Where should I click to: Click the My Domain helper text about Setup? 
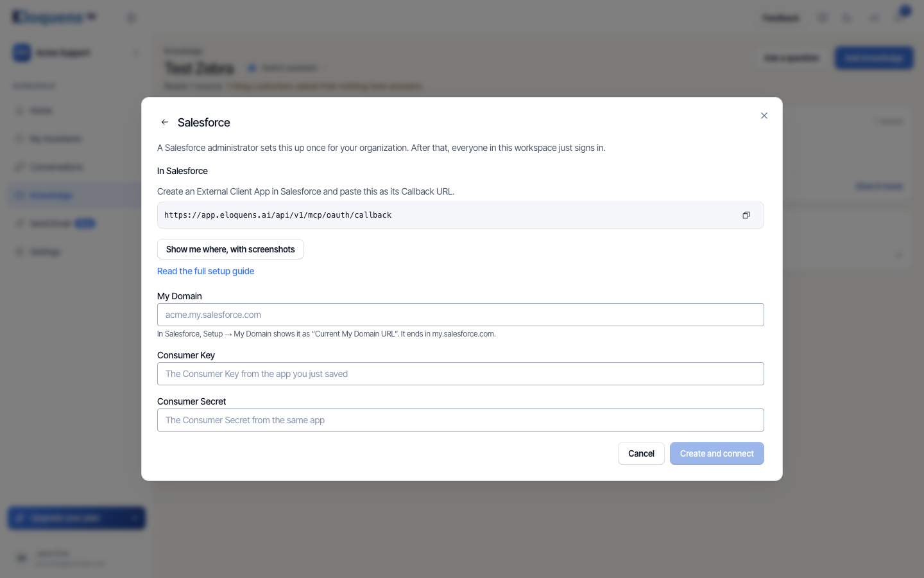tap(326, 334)
